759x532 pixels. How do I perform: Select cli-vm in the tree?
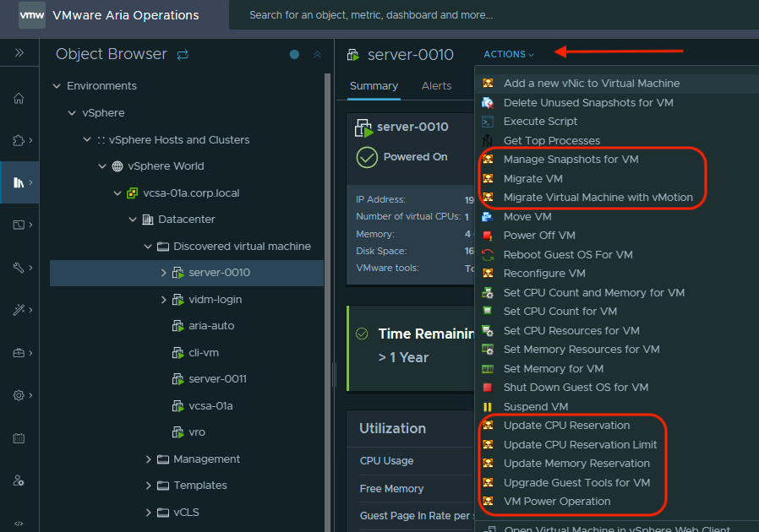(204, 353)
